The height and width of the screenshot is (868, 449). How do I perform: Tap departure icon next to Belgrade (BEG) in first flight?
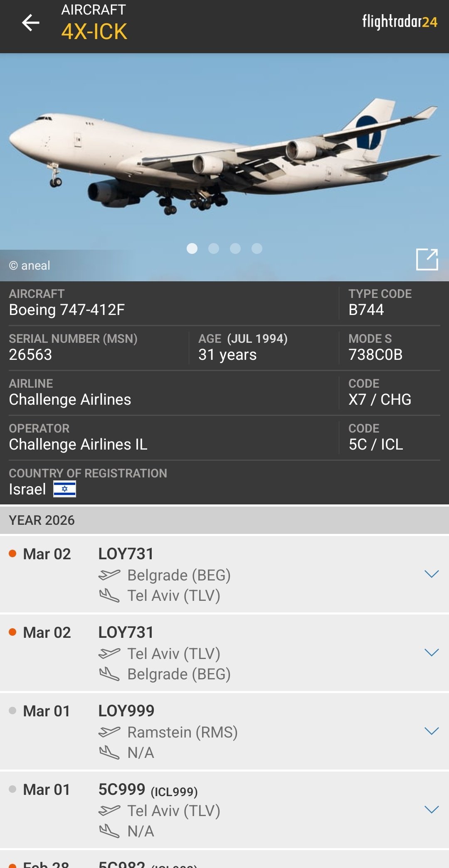coord(109,575)
